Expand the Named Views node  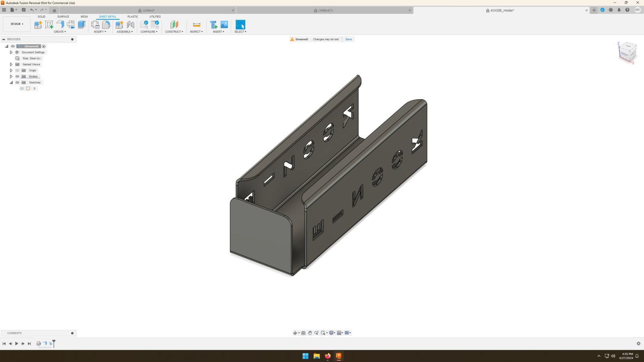[11, 64]
